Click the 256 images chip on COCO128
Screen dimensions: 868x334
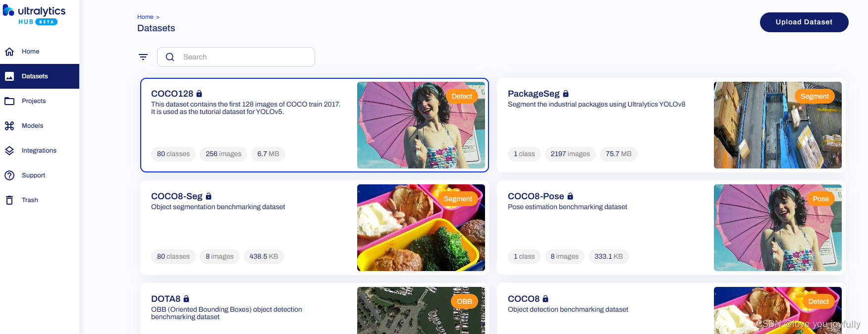point(223,154)
